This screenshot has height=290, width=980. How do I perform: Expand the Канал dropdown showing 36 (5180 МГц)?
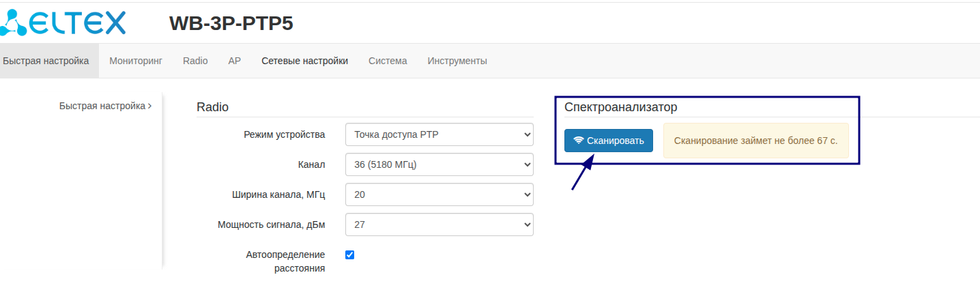[x=439, y=164]
